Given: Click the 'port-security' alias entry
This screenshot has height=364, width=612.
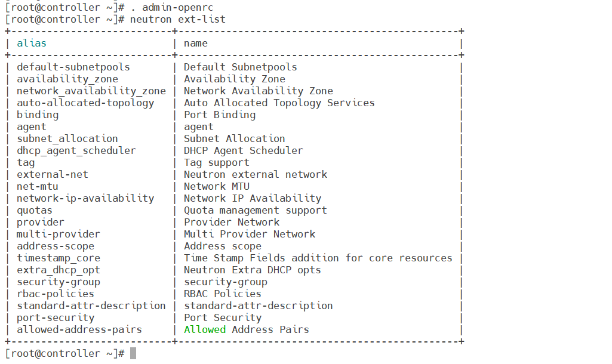Looking at the screenshot, I should click(56, 318).
